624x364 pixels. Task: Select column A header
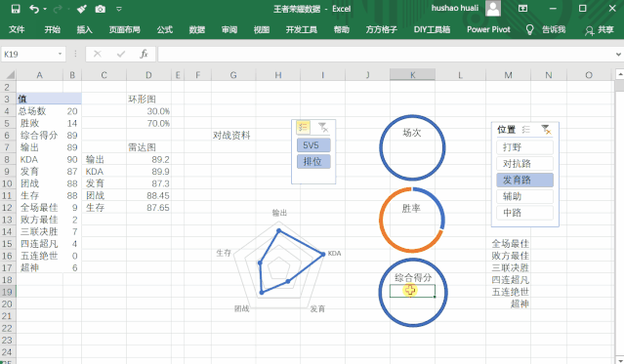click(x=39, y=75)
